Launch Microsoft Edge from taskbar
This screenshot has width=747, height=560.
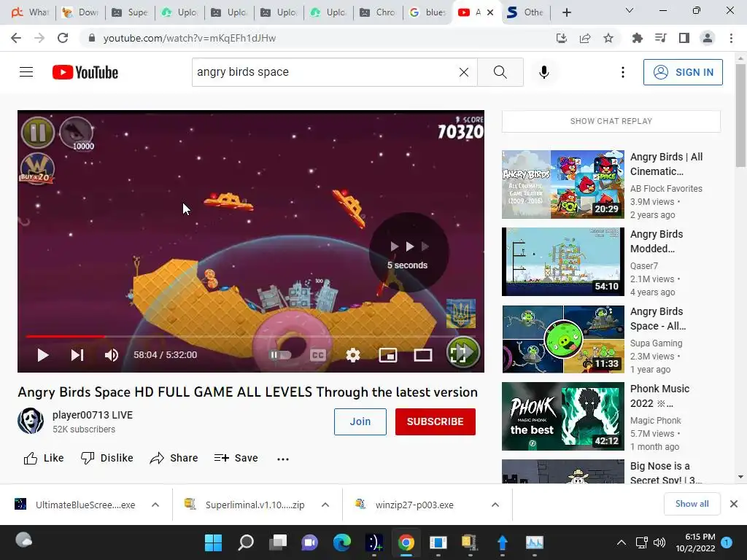click(341, 542)
